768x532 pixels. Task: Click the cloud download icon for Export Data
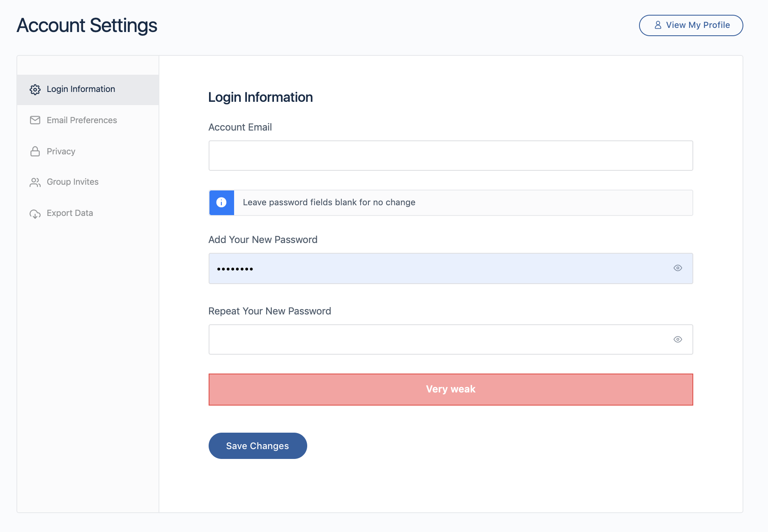35,213
